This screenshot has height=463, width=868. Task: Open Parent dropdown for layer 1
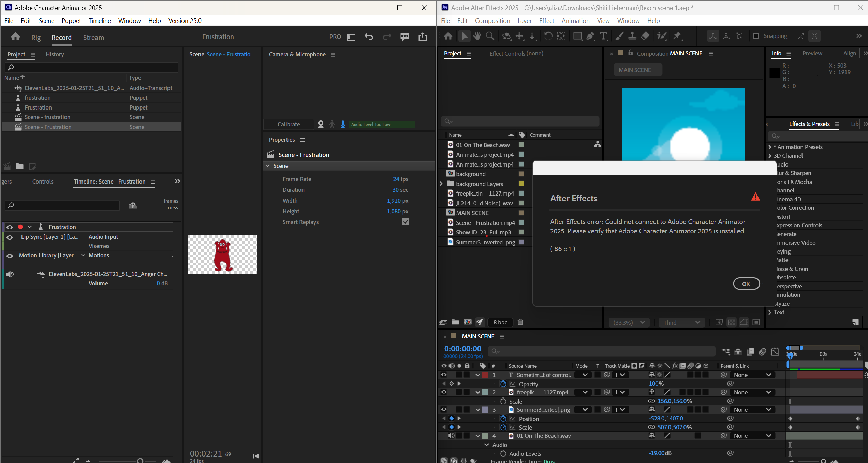coord(752,375)
